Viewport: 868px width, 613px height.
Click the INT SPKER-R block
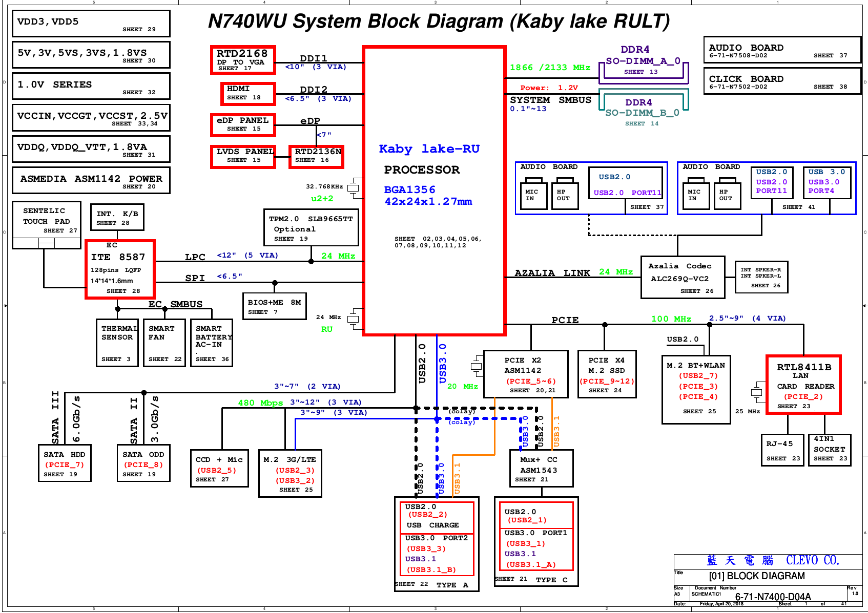point(761,277)
